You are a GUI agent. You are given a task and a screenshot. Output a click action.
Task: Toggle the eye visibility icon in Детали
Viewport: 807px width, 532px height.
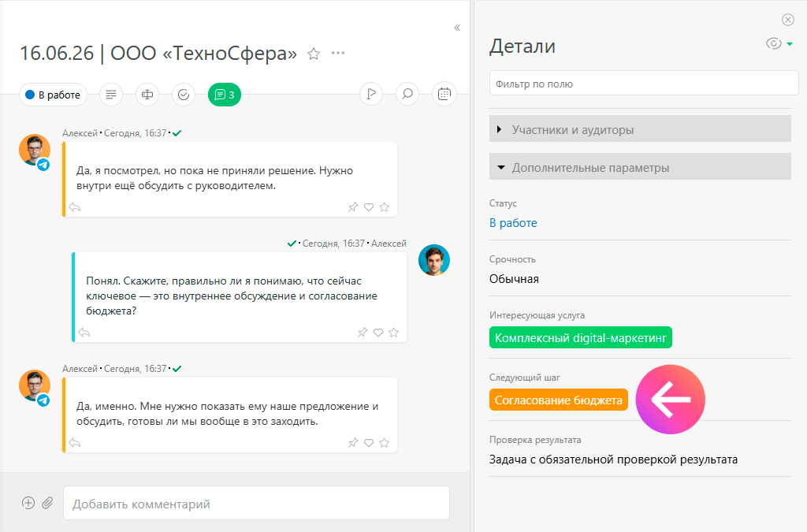(x=774, y=43)
